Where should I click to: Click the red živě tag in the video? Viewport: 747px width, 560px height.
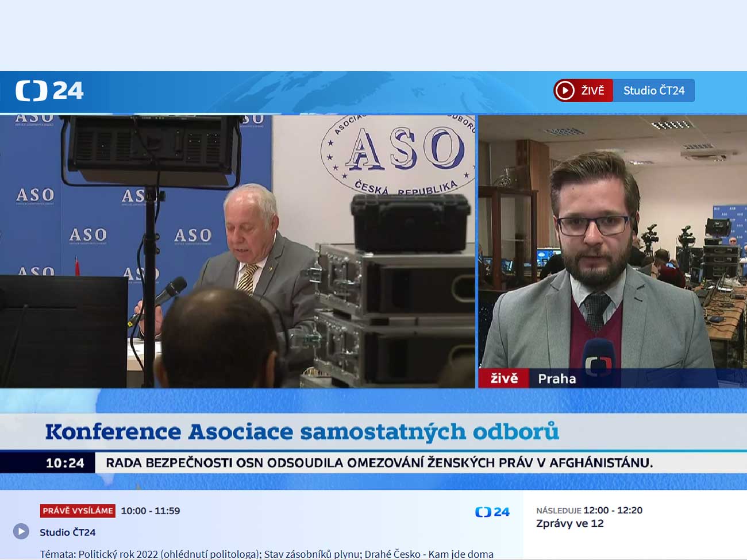pos(504,378)
